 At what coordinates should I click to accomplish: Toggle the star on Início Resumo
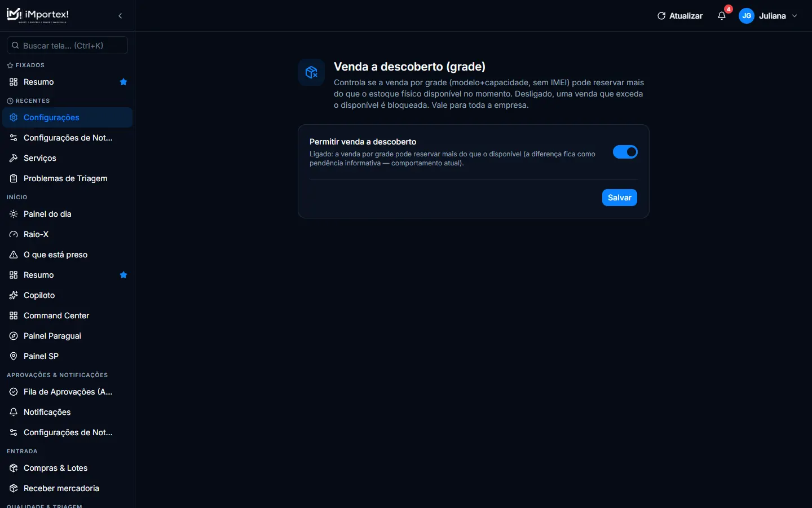click(123, 275)
